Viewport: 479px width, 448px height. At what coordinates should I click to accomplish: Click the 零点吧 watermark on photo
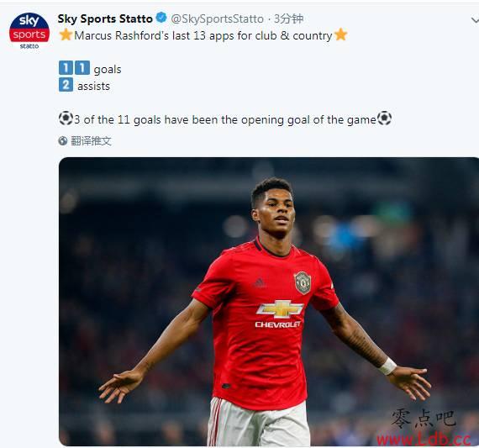pyautogui.click(x=424, y=419)
